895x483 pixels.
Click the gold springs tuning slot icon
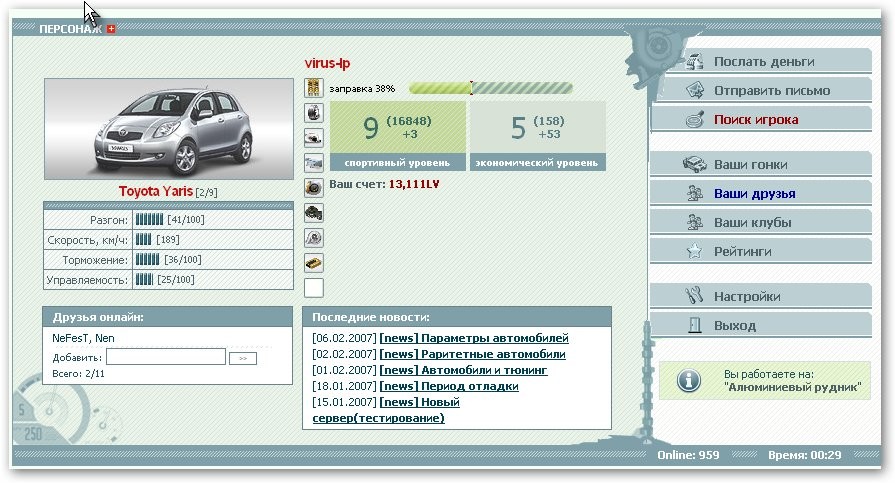(313, 88)
